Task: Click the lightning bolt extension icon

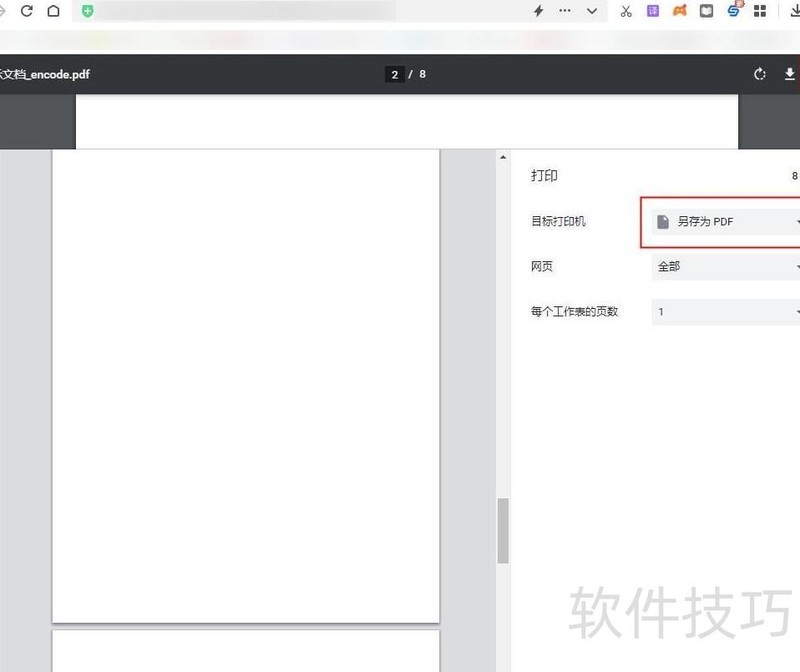Action: coord(538,11)
